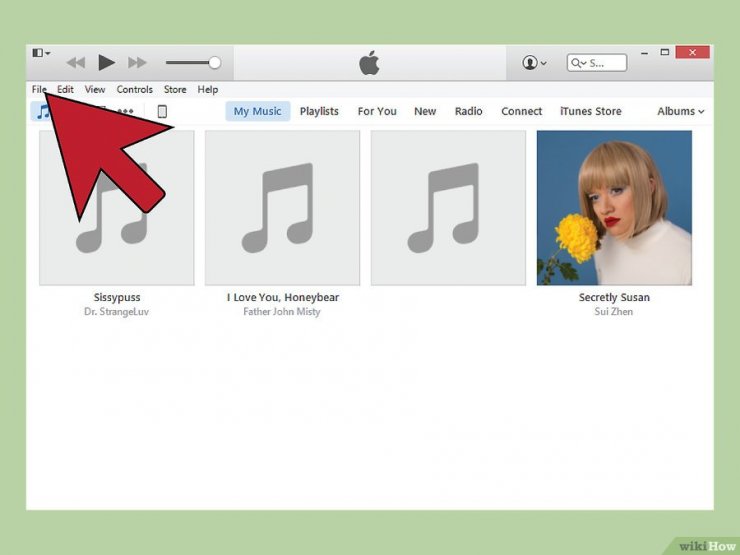Image resolution: width=740 pixels, height=555 pixels.
Task: Switch to New tab
Action: (x=425, y=111)
